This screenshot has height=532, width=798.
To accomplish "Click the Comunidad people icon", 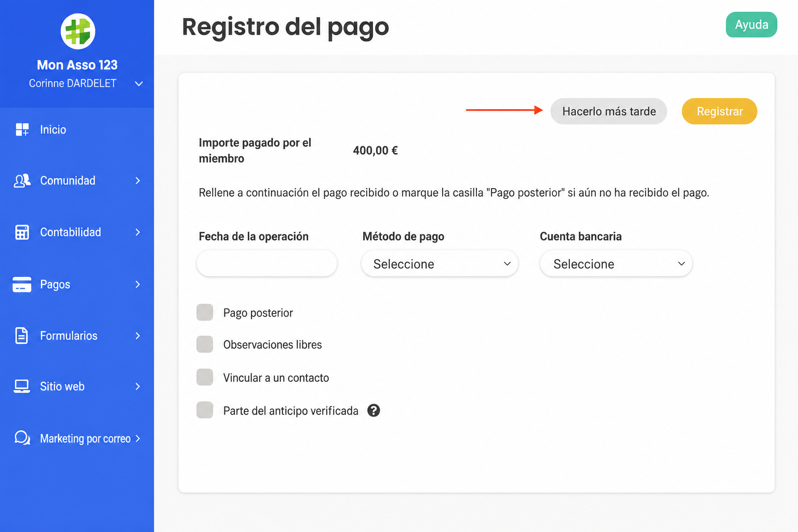I will point(22,180).
